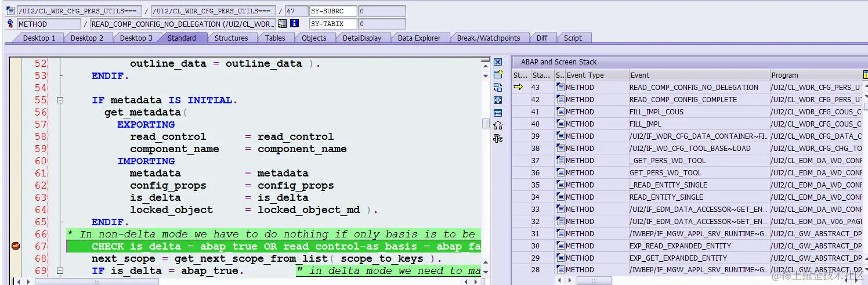868x285 pixels.
Task: Click the maximize horizontally tool icon
Action: coord(497,113)
